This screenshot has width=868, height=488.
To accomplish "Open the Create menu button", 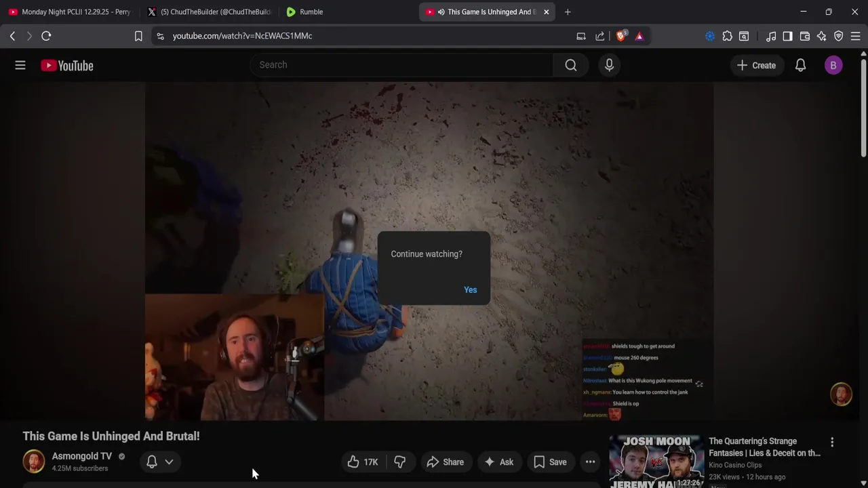I will (756, 65).
